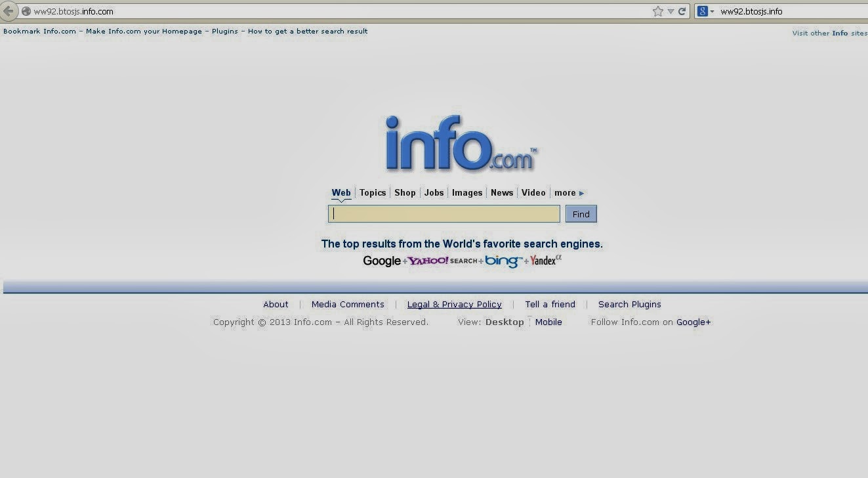Click the info.com logo
Screen dimensions: 868x478
point(462,143)
